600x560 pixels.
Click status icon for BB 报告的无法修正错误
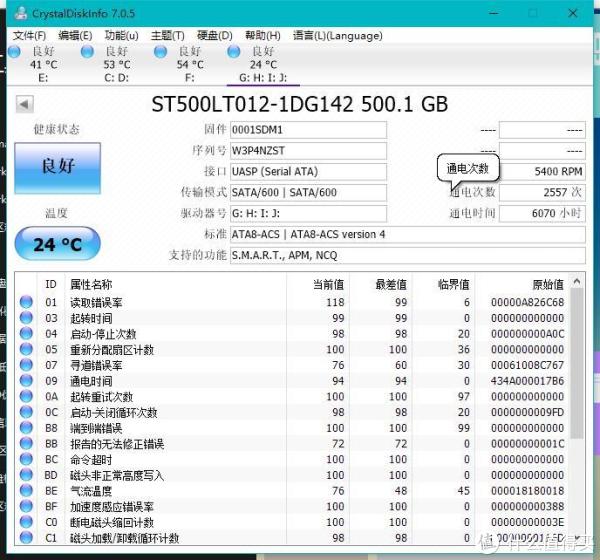26,443
